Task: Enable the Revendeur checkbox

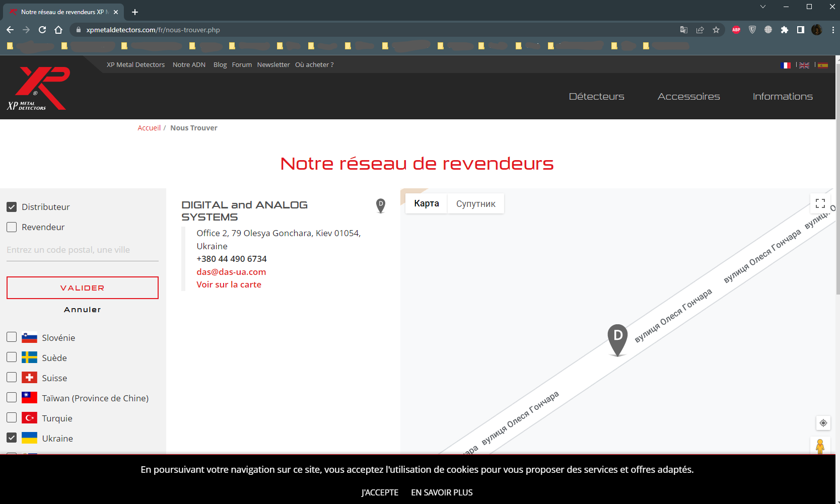Action: (x=12, y=227)
